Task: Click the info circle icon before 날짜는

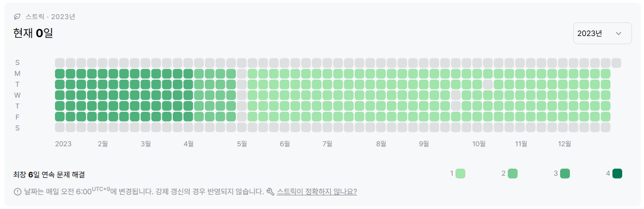Action: (17, 192)
